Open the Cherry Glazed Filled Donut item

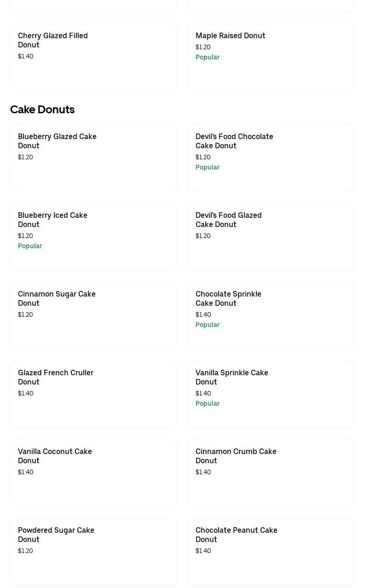click(x=52, y=40)
